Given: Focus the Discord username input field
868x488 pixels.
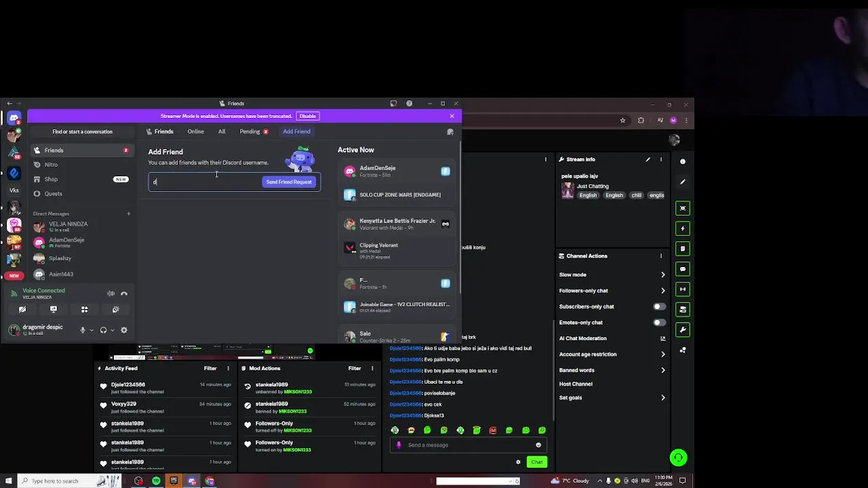Looking at the screenshot, I should coord(205,182).
